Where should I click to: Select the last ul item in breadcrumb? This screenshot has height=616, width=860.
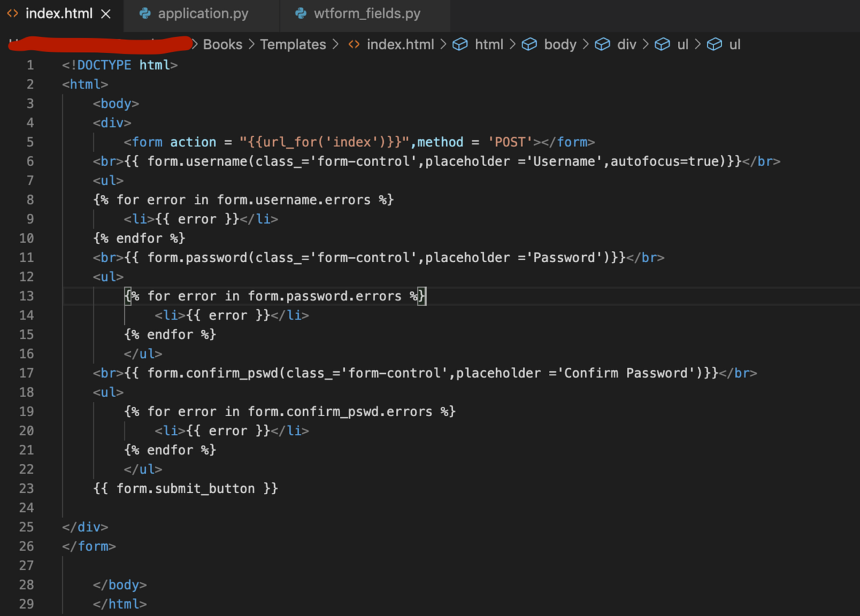pos(733,44)
